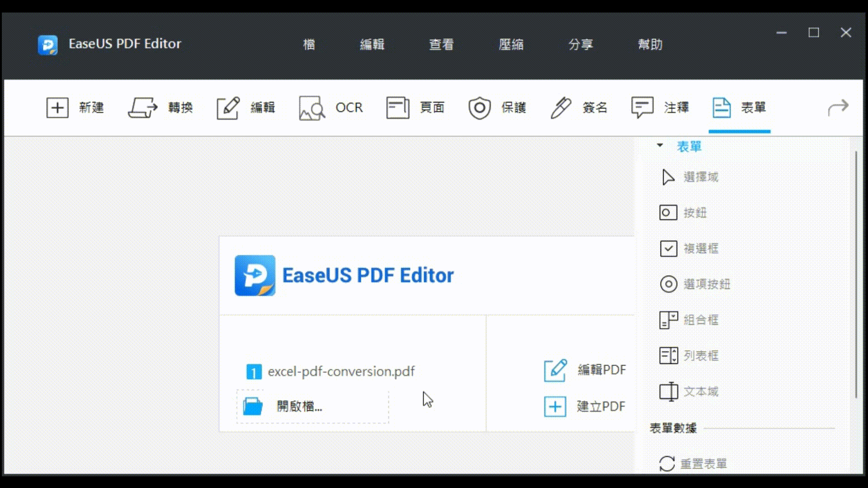
Task: Click the 重置表單 reset form icon
Action: tap(667, 464)
